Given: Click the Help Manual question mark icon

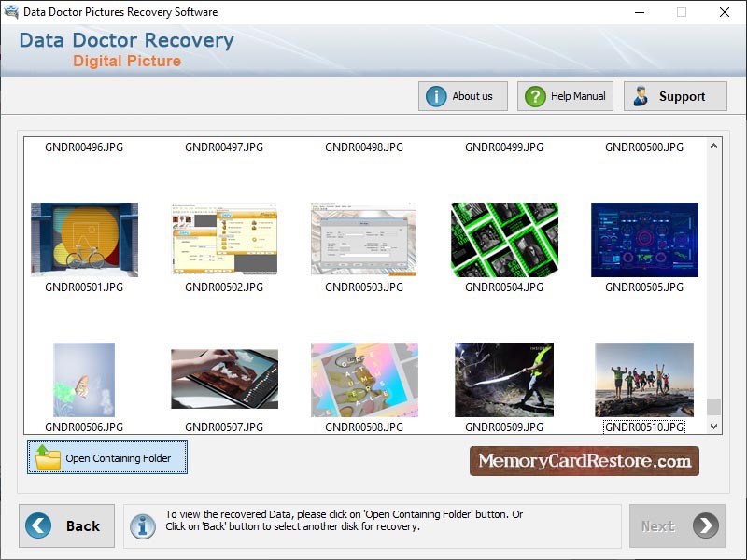Looking at the screenshot, I should point(532,95).
